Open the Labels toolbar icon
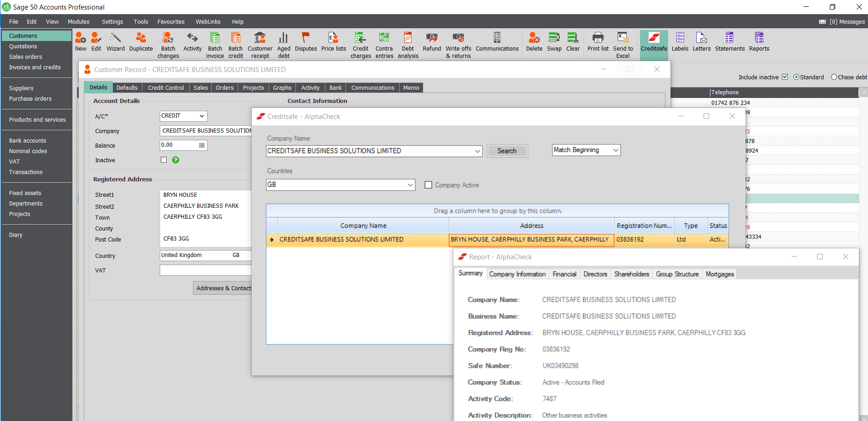Screen dimensions: 868x421 pyautogui.click(x=680, y=41)
